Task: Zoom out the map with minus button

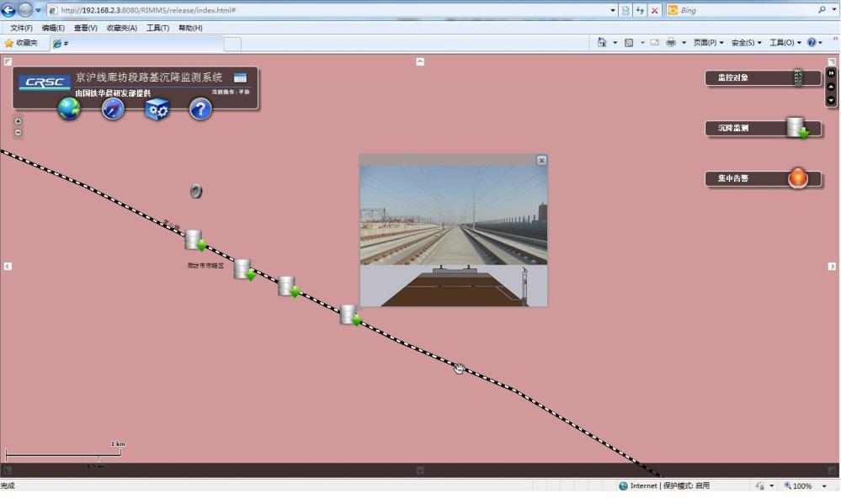Action: point(19,133)
